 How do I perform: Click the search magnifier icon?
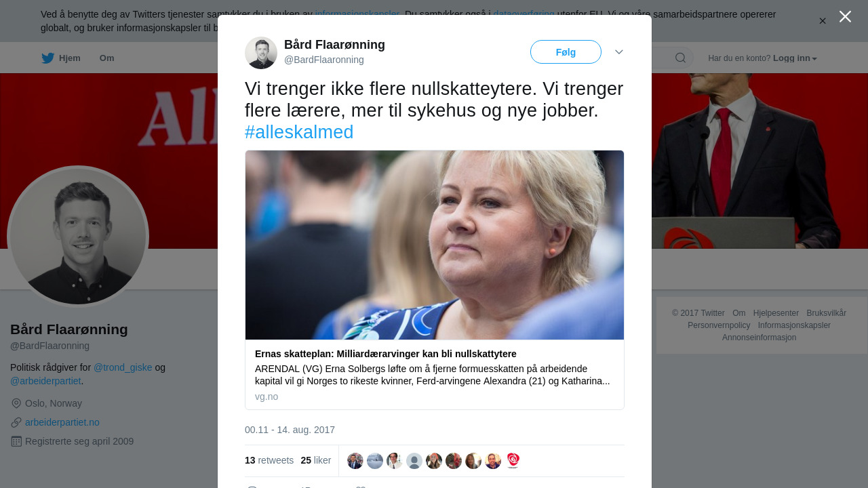(680, 58)
